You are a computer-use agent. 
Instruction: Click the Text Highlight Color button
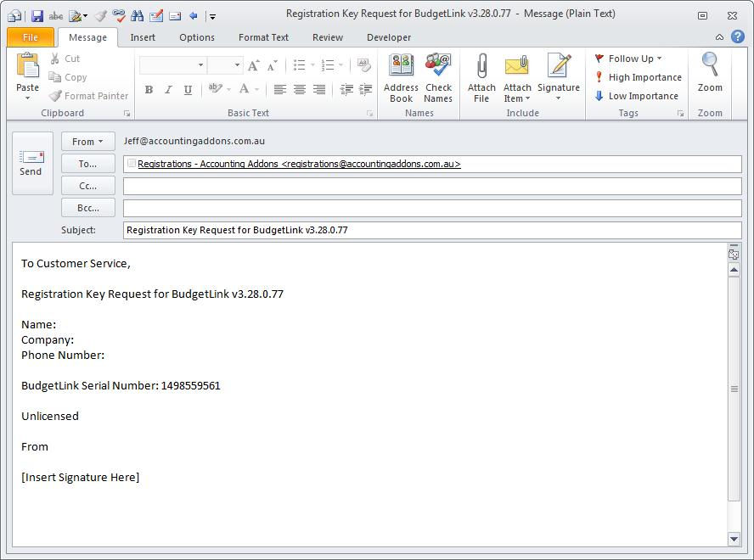coord(215,89)
